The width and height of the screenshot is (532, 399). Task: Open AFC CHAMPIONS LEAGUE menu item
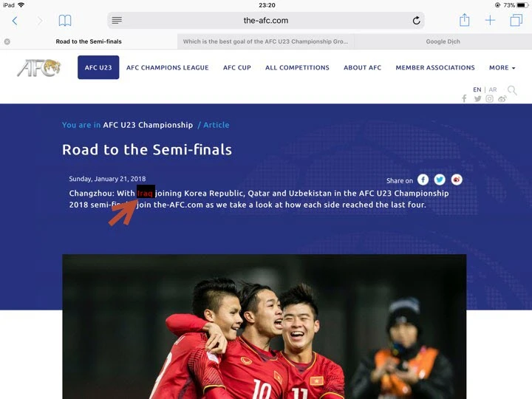(168, 68)
